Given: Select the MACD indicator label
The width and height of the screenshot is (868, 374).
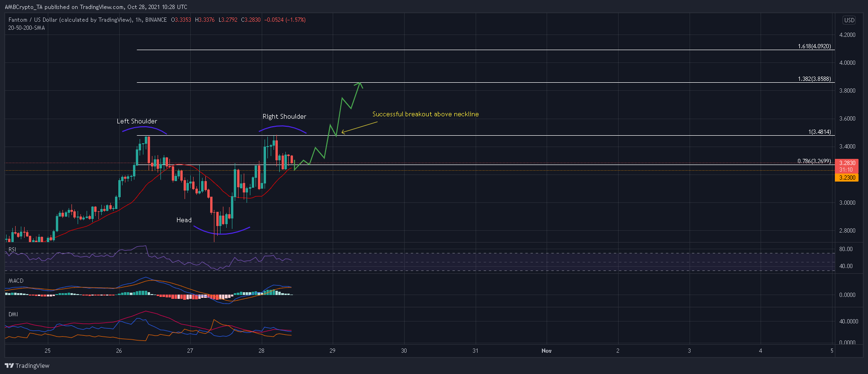Looking at the screenshot, I should pos(16,281).
